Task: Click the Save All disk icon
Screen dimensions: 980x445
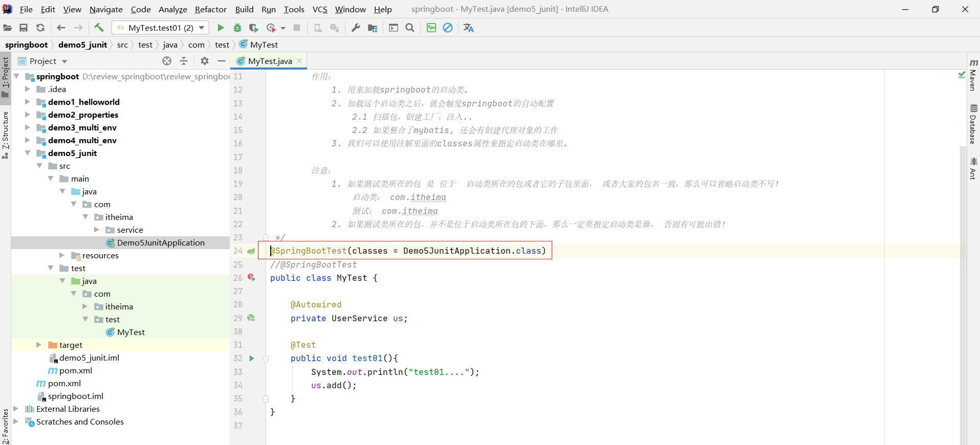Action: 24,28
